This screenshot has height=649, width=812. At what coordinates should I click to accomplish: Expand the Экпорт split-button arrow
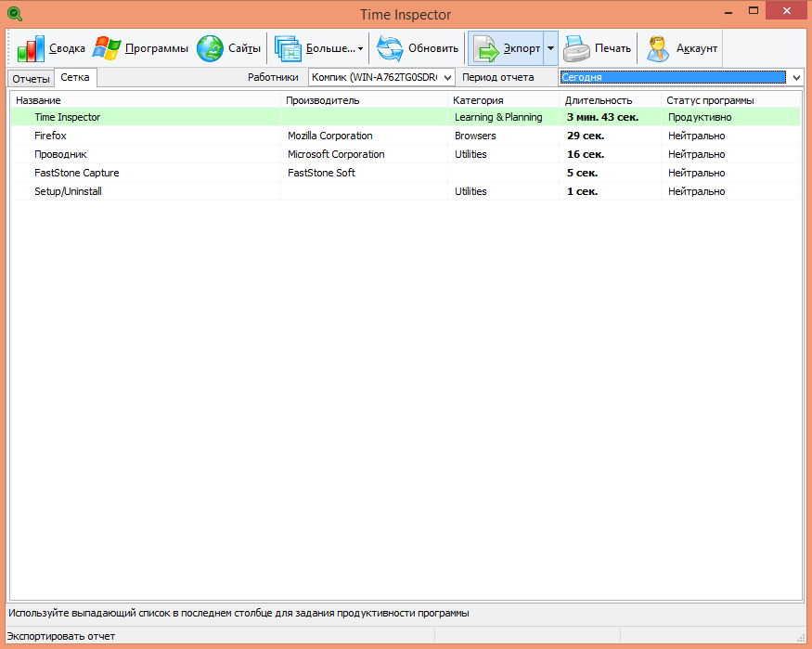(550, 48)
